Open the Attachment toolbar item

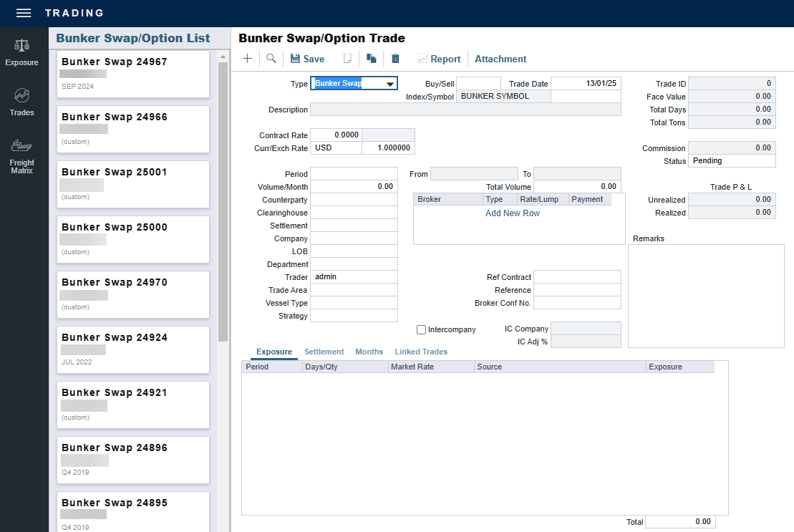pyautogui.click(x=500, y=59)
